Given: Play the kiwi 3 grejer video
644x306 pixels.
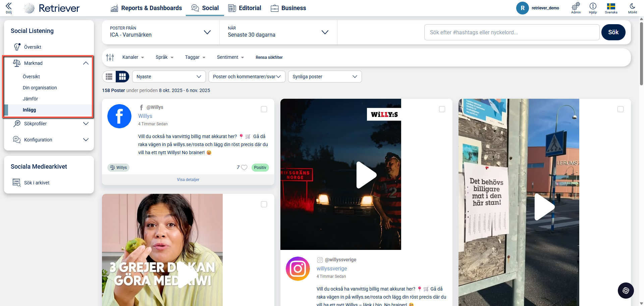Looking at the screenshot, I should 188,275.
